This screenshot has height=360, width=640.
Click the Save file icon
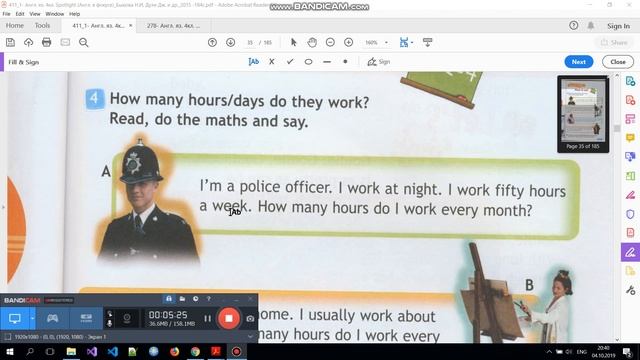click(x=10, y=42)
